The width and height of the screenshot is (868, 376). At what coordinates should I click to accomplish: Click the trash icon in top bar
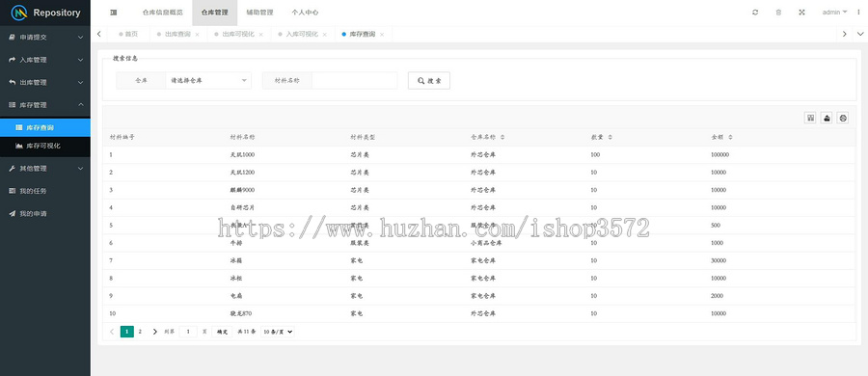[x=778, y=13]
